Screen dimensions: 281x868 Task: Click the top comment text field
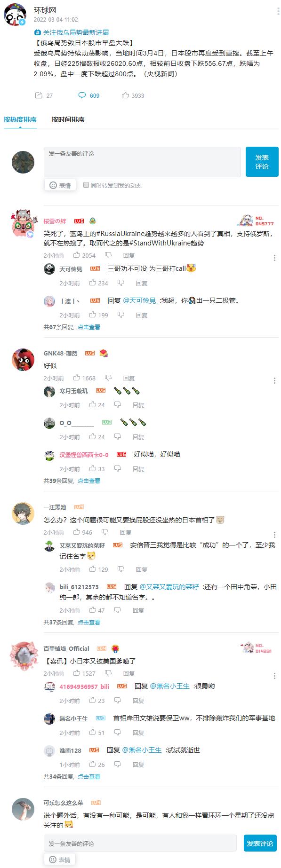142,162
